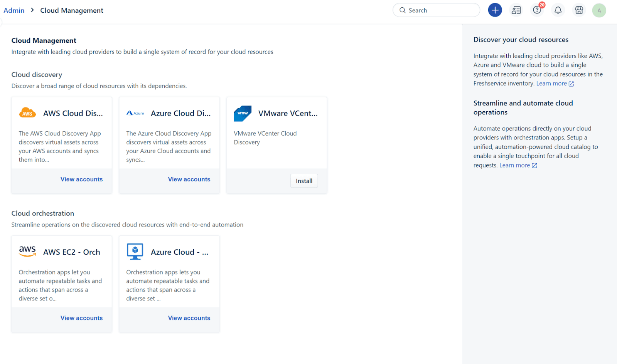View accounts for AWS Cloud Discovery

(81, 179)
